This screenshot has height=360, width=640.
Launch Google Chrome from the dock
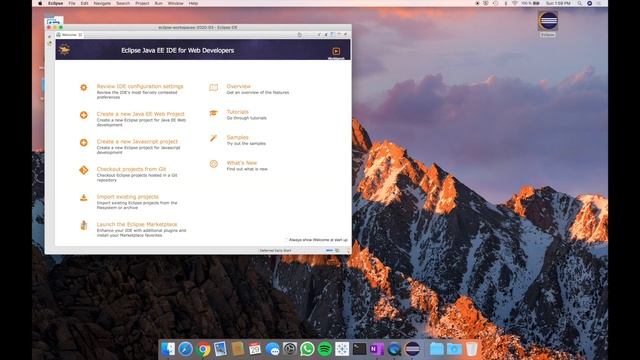coord(203,349)
